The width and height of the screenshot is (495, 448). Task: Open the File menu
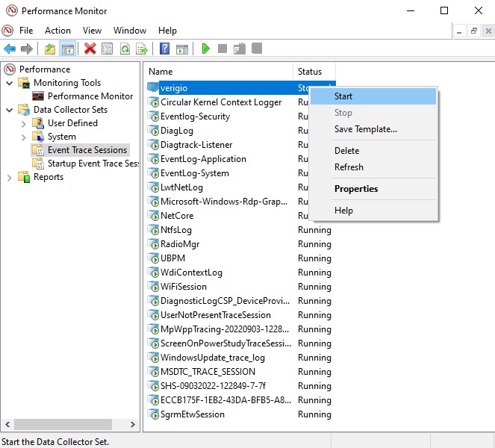(x=26, y=31)
